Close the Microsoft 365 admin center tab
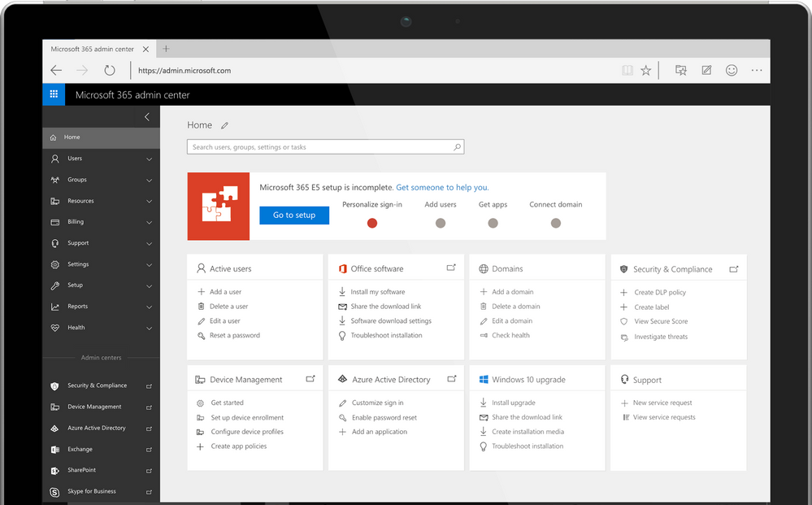This screenshot has width=812, height=505. point(146,50)
